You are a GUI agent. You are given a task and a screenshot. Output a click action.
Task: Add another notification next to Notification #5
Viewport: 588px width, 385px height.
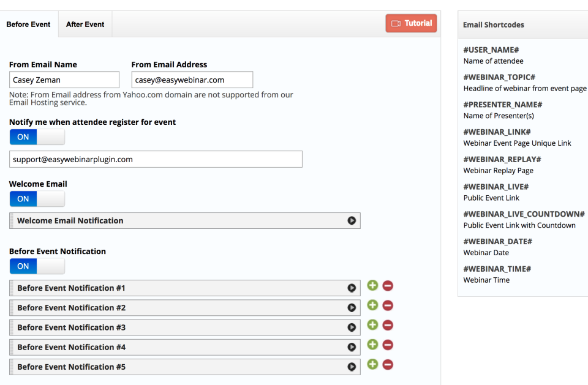372,364
